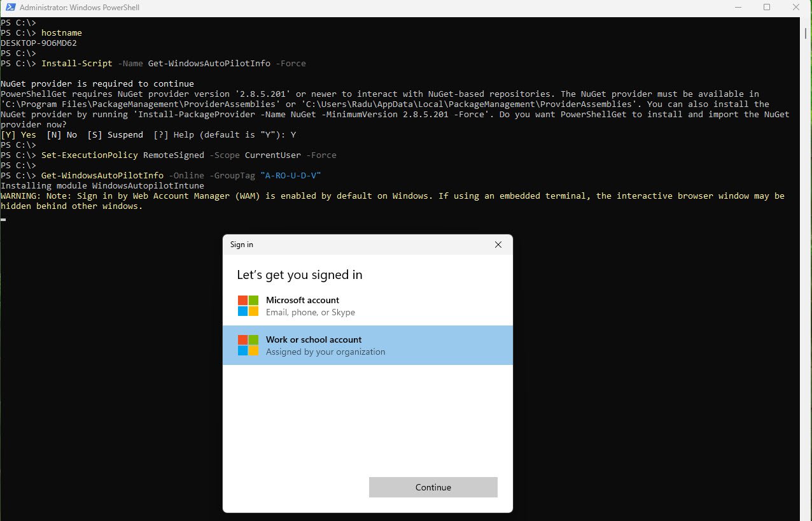The height and width of the screenshot is (521, 812).
Task: Click the Sign in dialog title text
Action: pos(241,245)
